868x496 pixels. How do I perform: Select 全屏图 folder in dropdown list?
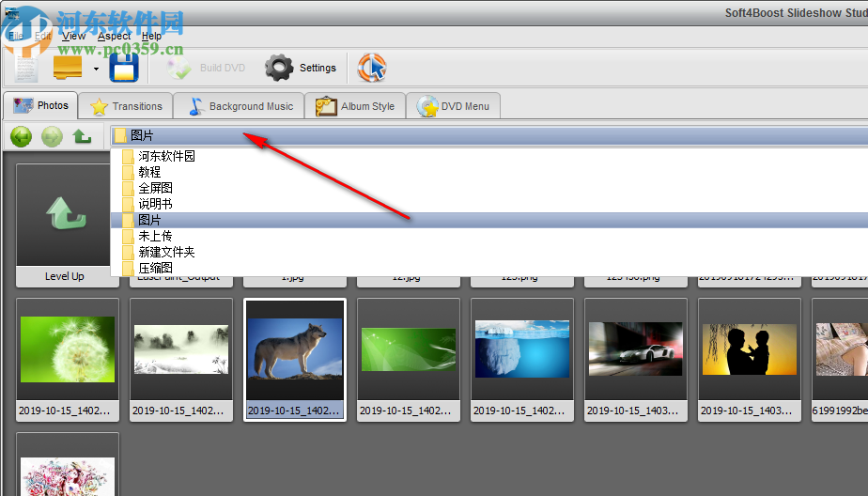click(x=489, y=188)
